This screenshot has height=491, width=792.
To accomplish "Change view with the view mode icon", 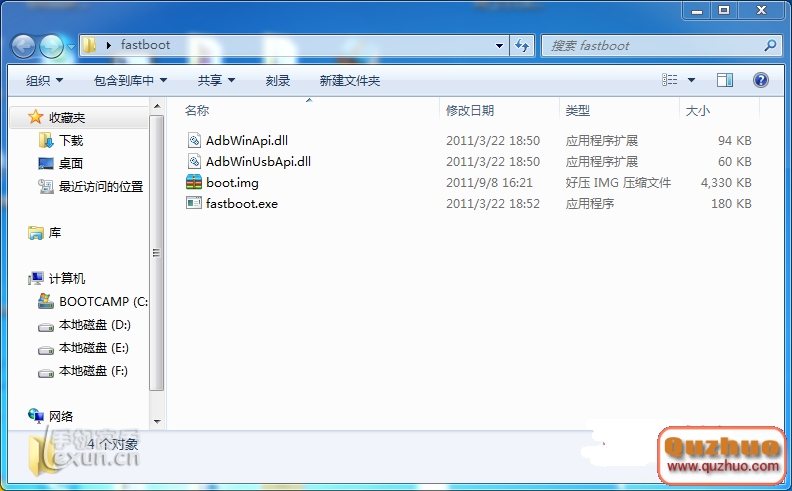I will pyautogui.click(x=670, y=80).
